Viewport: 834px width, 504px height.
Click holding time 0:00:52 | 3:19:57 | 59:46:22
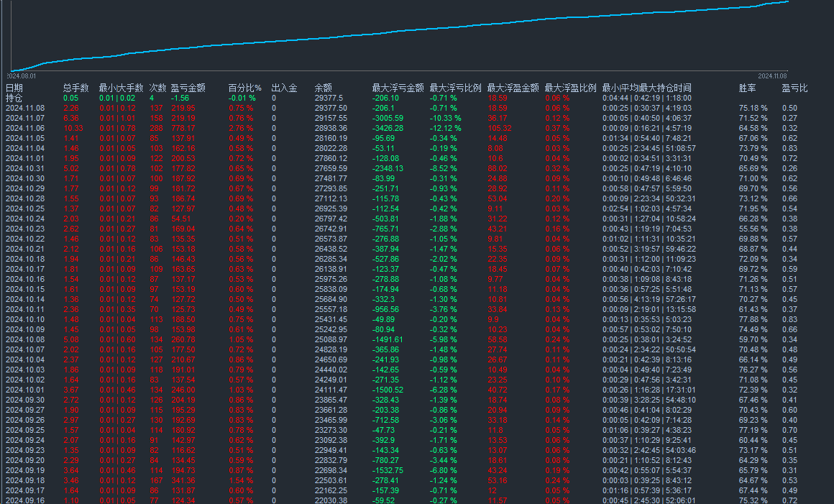point(649,249)
